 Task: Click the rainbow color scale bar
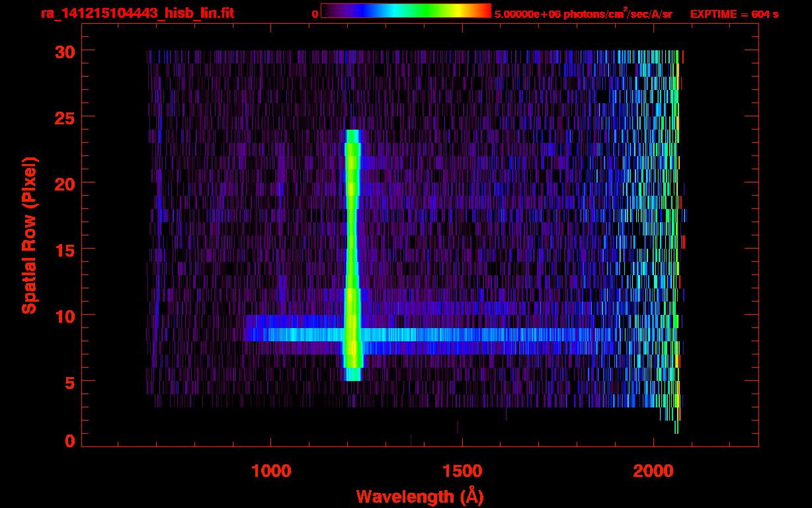406,11
